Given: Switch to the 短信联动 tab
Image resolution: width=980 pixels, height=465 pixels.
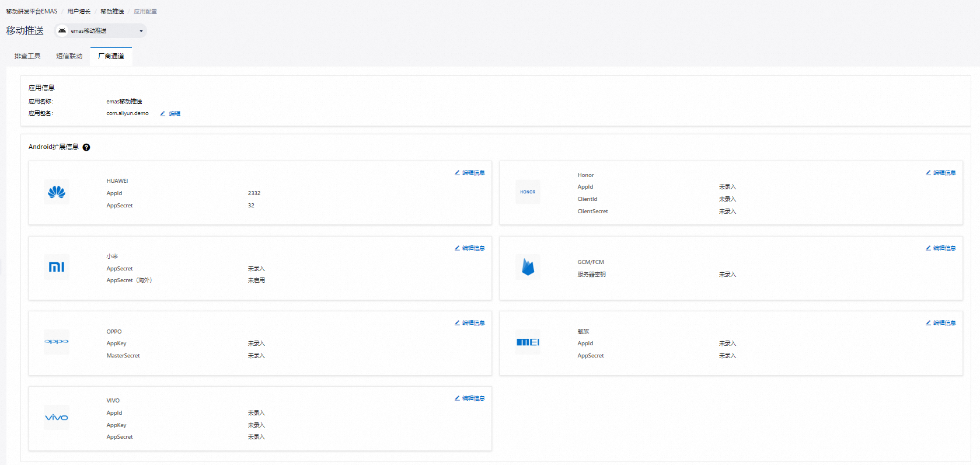Looking at the screenshot, I should (x=69, y=56).
